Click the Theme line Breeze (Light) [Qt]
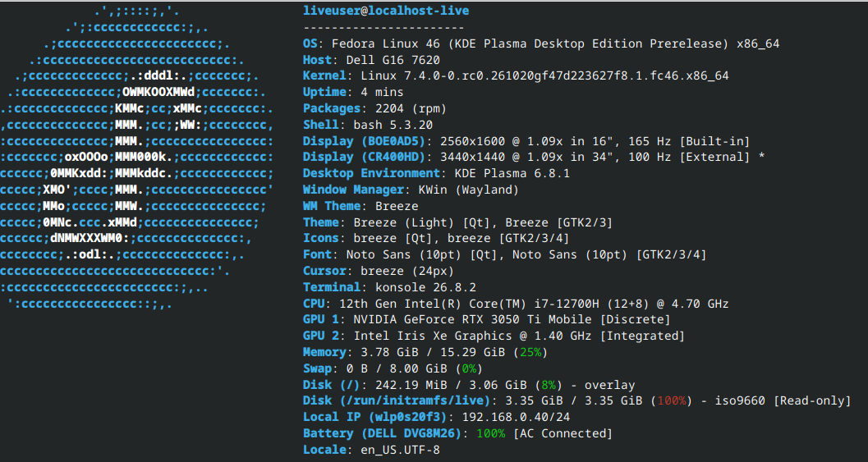This screenshot has height=462, width=868. tap(457, 222)
